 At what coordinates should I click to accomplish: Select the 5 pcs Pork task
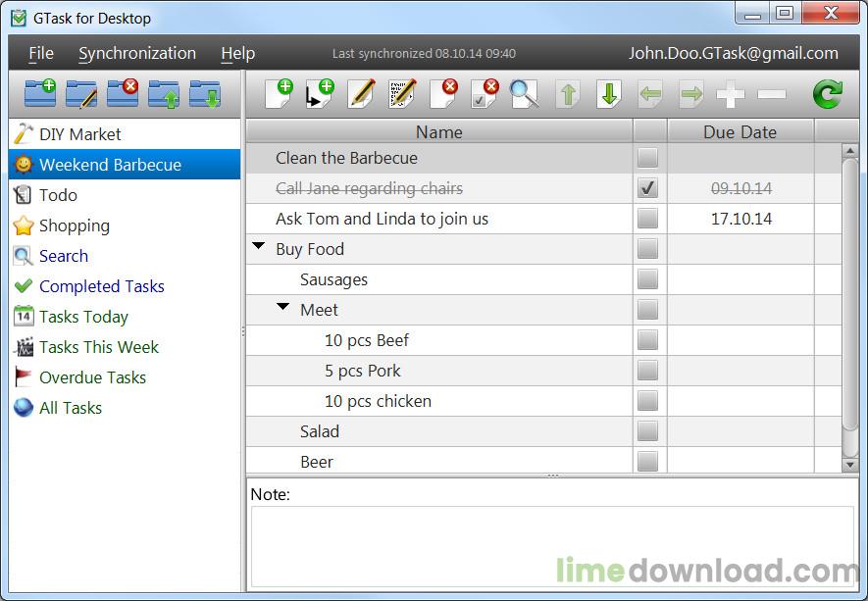coord(543,371)
